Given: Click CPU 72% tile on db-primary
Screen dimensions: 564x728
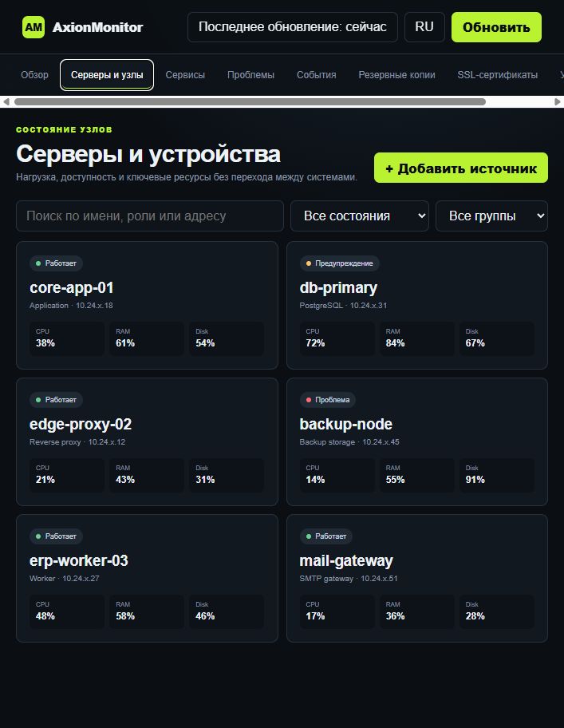Looking at the screenshot, I should (x=337, y=338).
